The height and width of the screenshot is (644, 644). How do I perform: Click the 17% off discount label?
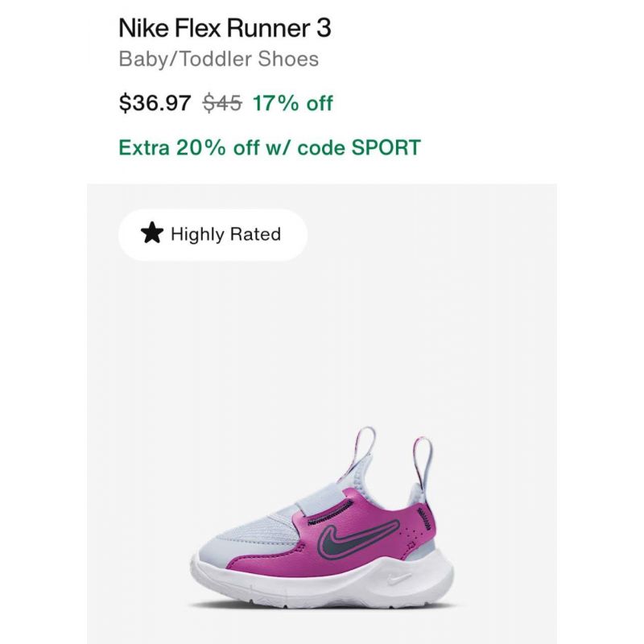click(292, 103)
